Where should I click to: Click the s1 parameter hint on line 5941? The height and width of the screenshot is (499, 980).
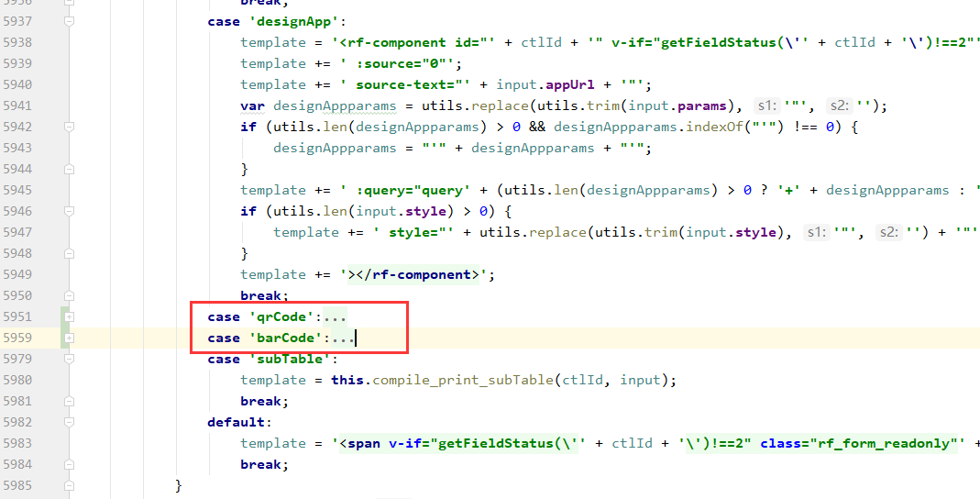tap(764, 105)
